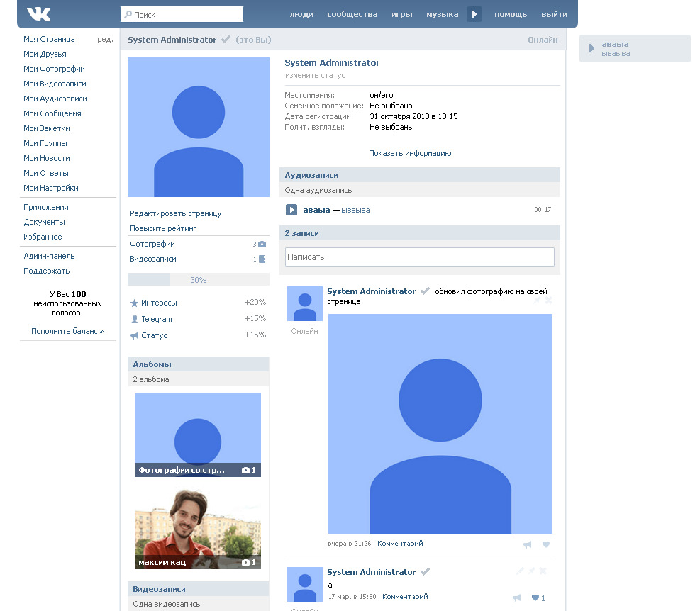Screen dimensions: 700x611
Task: Share the photo update post via megaphone icon
Action: pyautogui.click(x=528, y=544)
